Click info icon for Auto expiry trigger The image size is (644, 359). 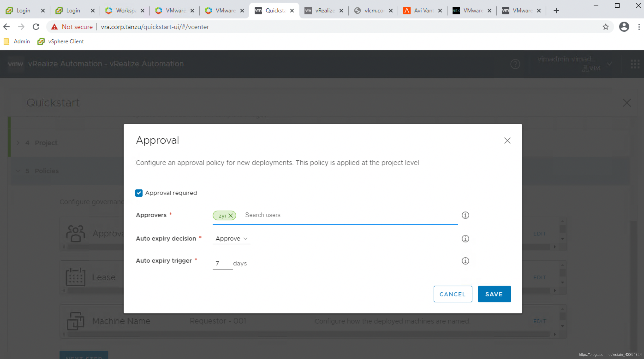pos(465,261)
